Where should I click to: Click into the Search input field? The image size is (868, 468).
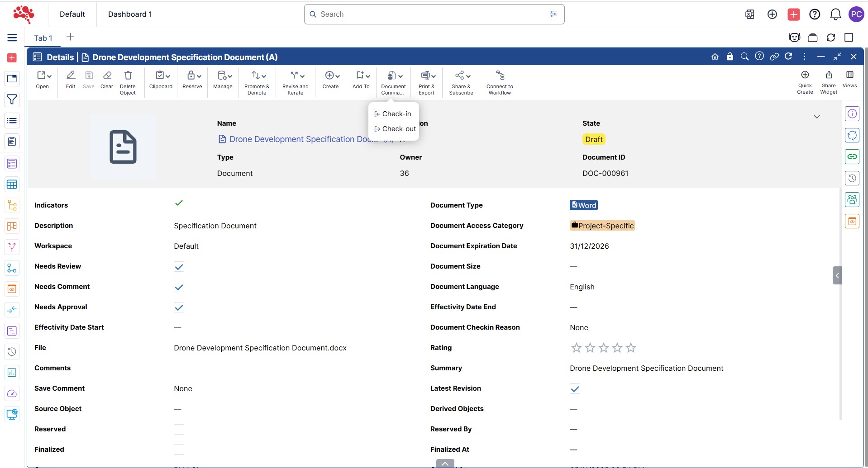[430, 14]
